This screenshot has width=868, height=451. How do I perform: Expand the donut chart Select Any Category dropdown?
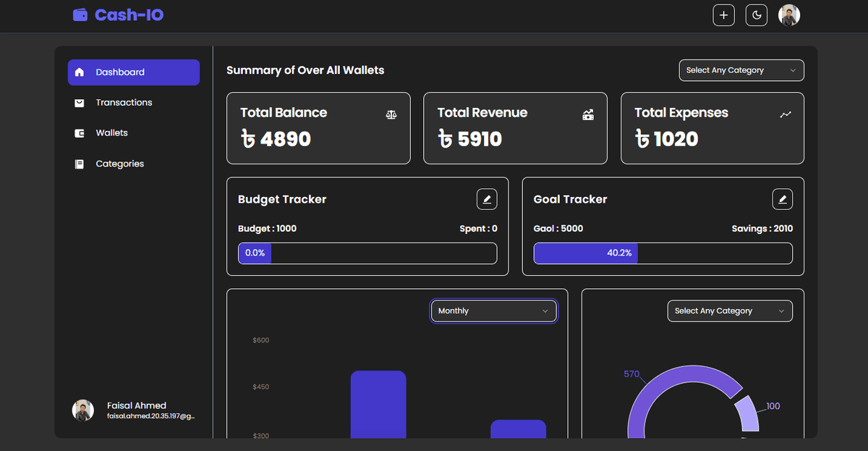[730, 311]
